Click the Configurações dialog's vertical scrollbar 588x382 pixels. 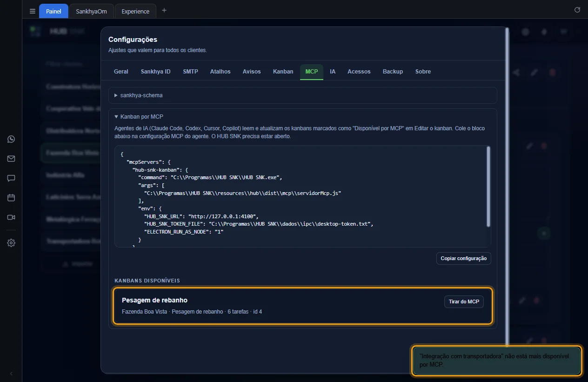[507, 186]
